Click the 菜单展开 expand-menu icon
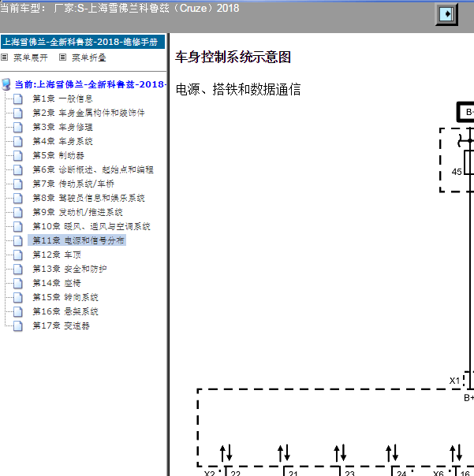This screenshot has width=474, height=476. pos(4,58)
